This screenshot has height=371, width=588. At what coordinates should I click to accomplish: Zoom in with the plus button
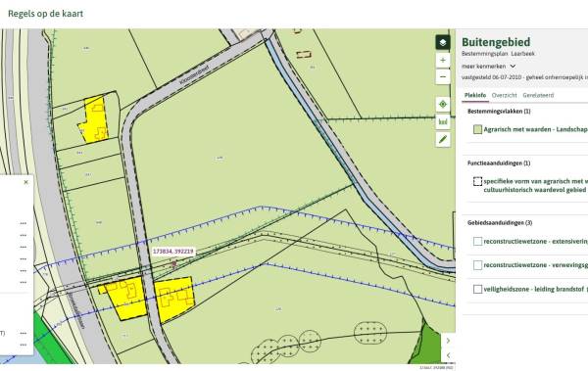pos(443,60)
